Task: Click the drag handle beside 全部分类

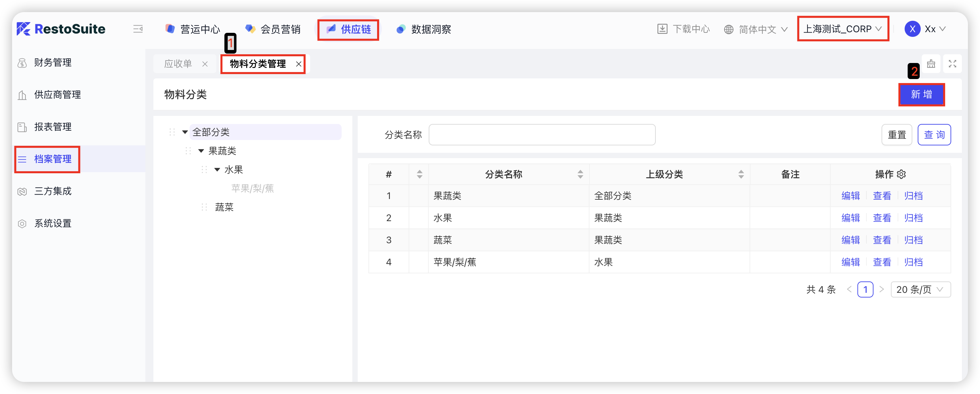Action: 172,132
